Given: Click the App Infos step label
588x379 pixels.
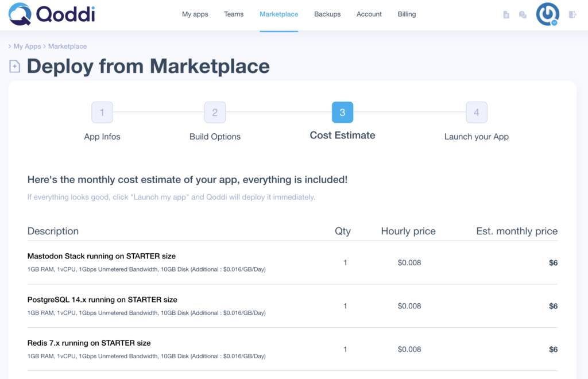Looking at the screenshot, I should click(x=102, y=137).
